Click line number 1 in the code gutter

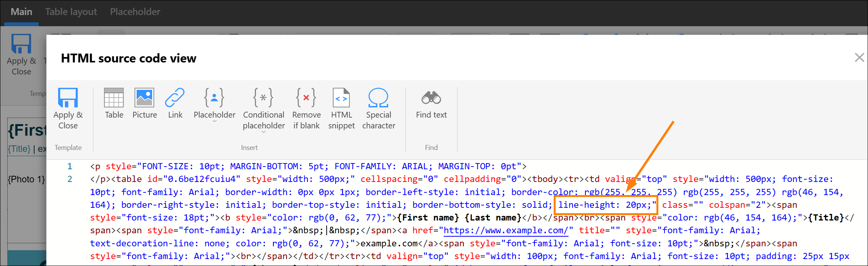70,167
